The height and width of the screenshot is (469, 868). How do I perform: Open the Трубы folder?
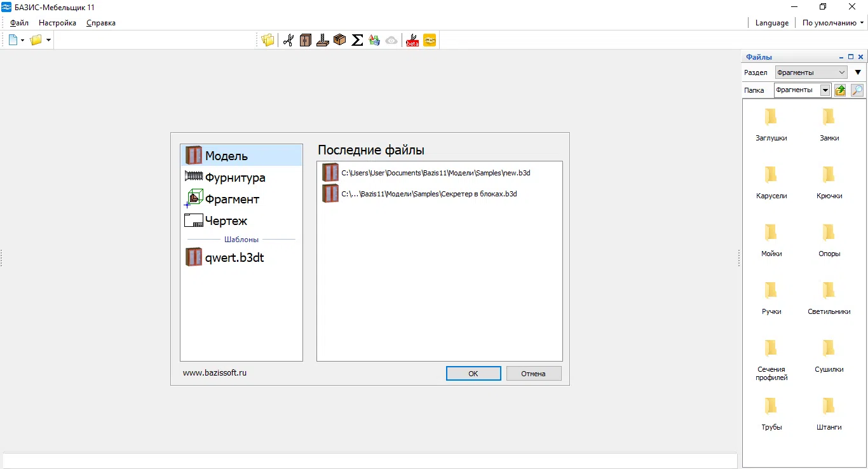[771, 413]
